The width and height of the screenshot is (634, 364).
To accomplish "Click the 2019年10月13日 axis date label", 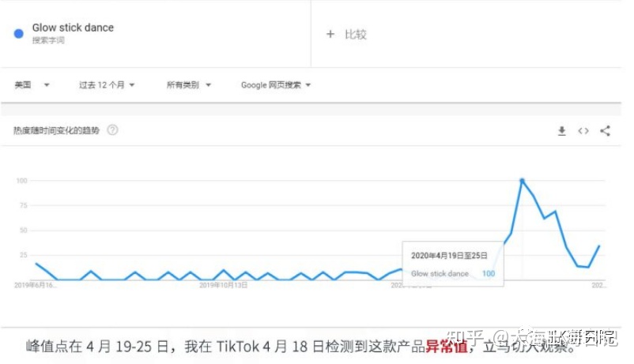I will coord(223,285).
